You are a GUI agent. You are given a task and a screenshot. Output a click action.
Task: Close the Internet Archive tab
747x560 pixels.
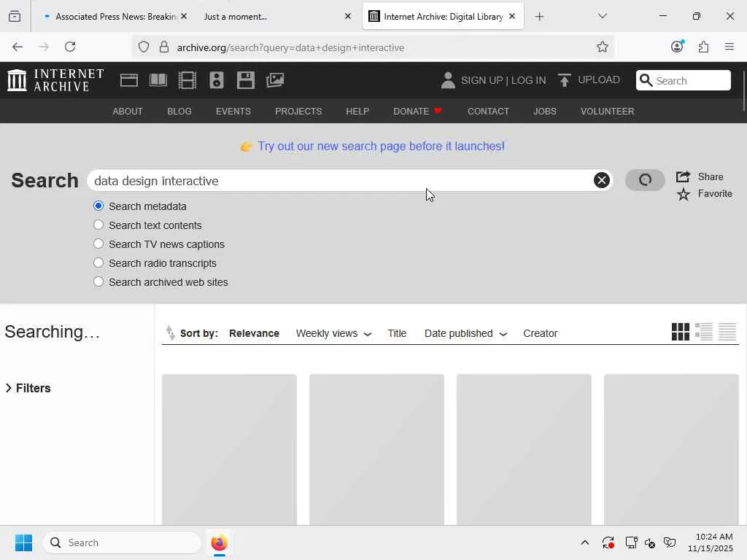tap(512, 16)
